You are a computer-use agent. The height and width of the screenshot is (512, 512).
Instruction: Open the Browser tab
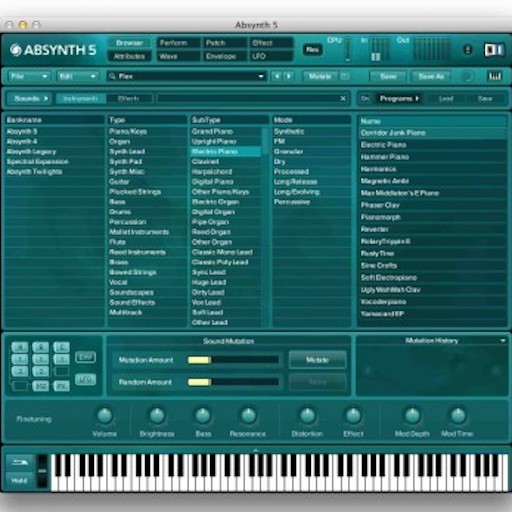click(129, 43)
